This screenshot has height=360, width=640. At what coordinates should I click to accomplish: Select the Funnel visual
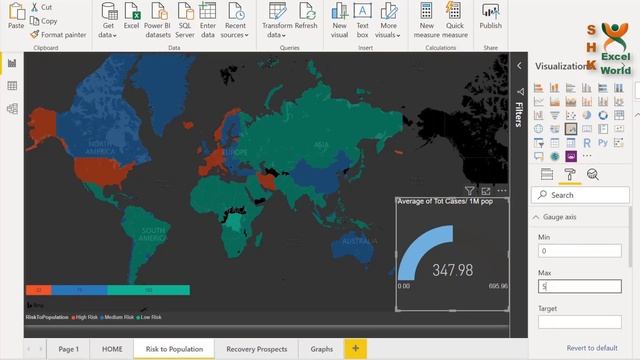tap(554, 115)
